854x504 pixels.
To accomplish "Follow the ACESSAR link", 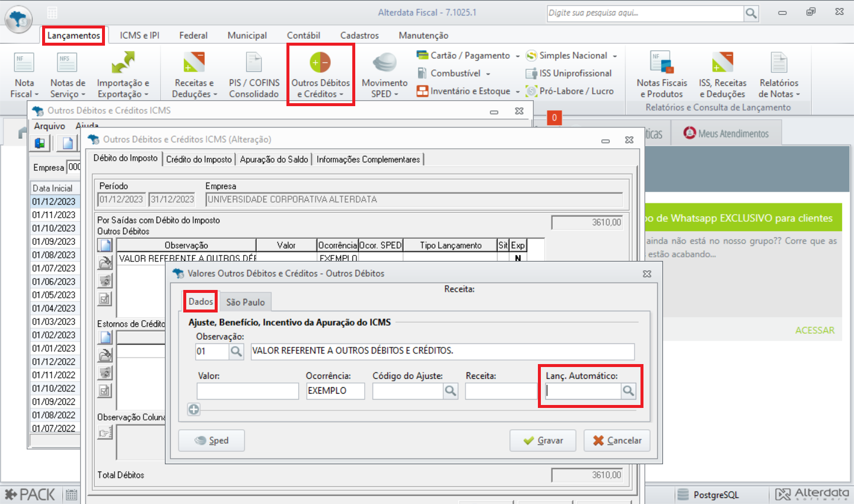I will (x=815, y=330).
